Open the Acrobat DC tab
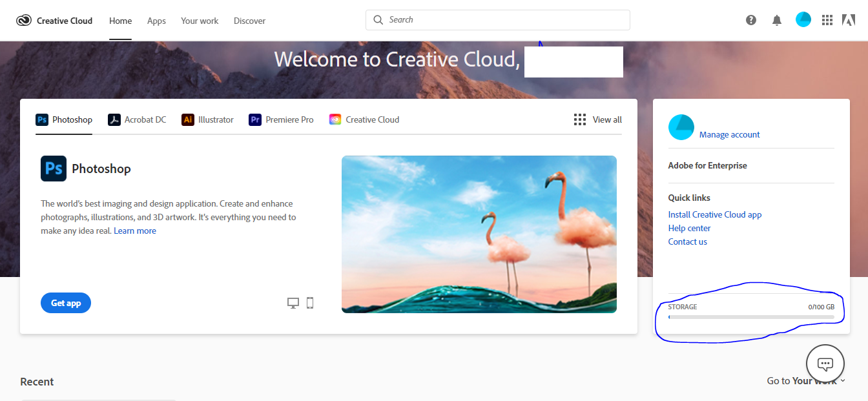Screen dimensions: 868x401 coord(137,119)
